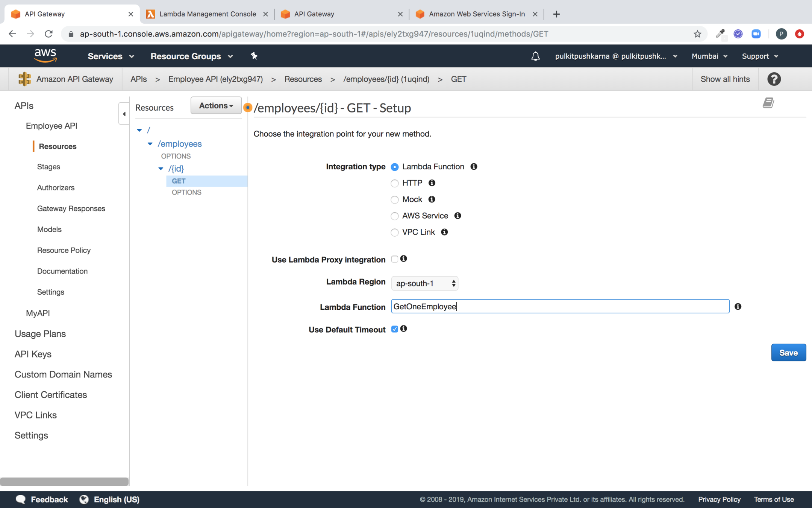Open the Lambda Region dropdown
Screen dimensions: 812x508
[x=424, y=283]
